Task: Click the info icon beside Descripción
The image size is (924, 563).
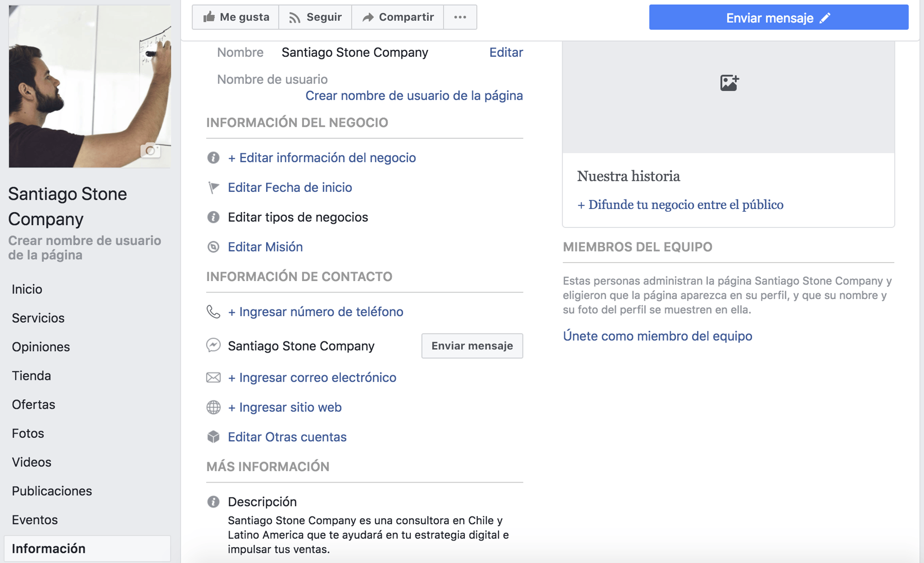Action: [x=213, y=502]
